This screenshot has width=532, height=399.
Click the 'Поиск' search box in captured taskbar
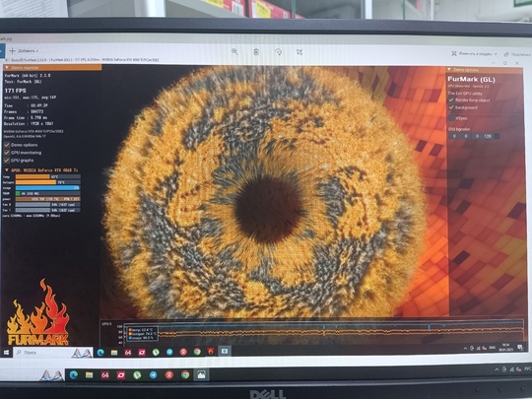[53, 353]
